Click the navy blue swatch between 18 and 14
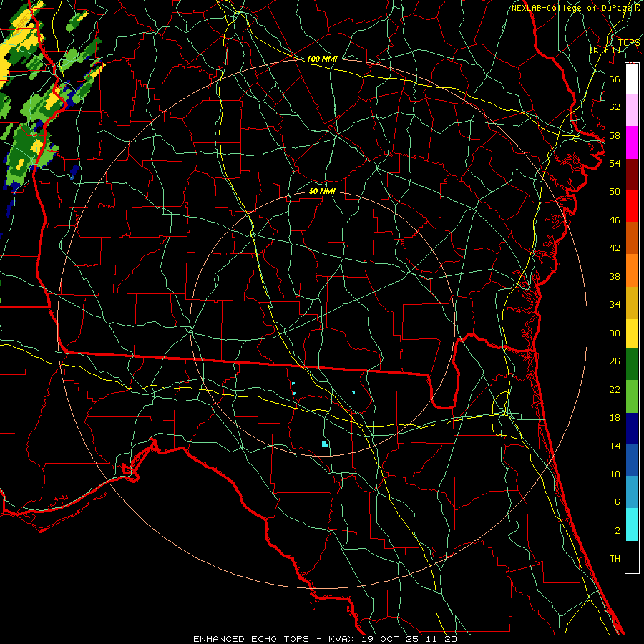This screenshot has height=644, width=644. click(x=632, y=429)
